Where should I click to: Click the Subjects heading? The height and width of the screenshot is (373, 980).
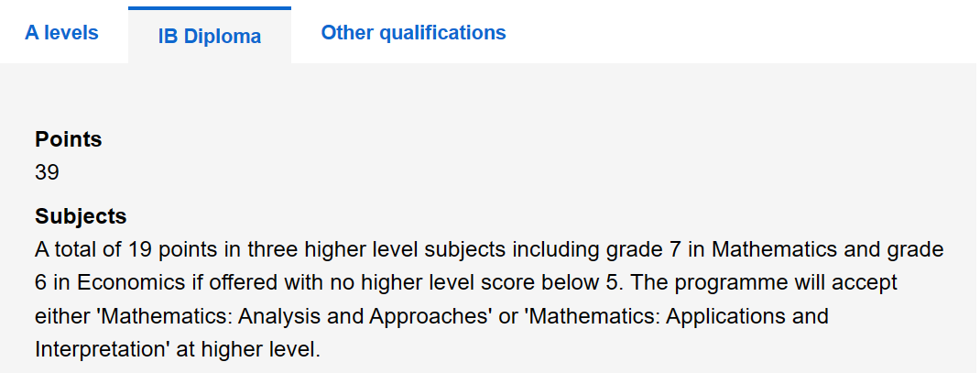81,216
